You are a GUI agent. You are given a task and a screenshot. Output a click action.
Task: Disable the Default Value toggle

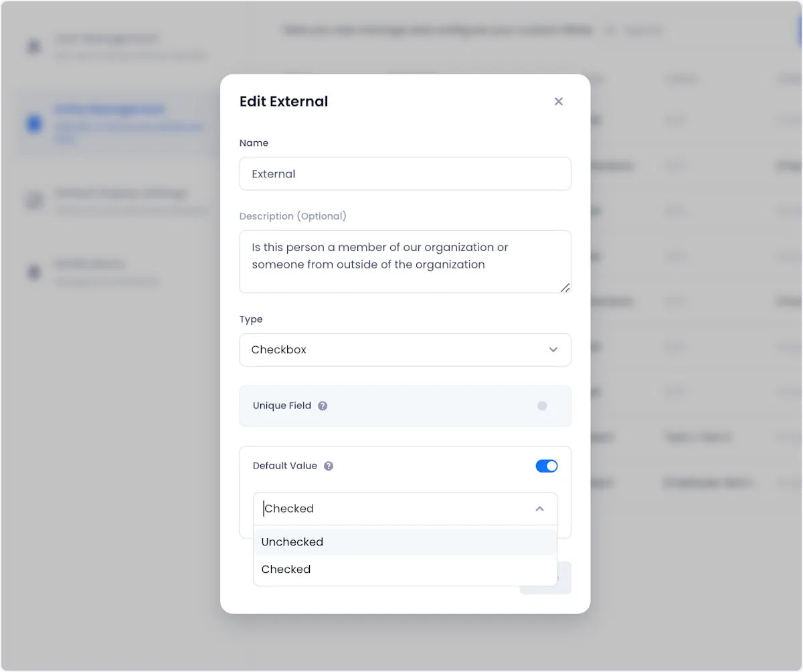click(547, 466)
